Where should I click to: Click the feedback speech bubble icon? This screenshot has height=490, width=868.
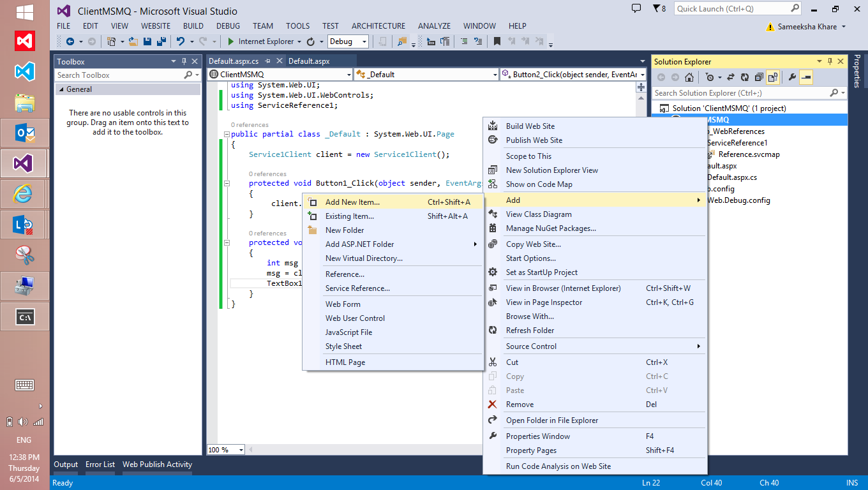point(636,8)
